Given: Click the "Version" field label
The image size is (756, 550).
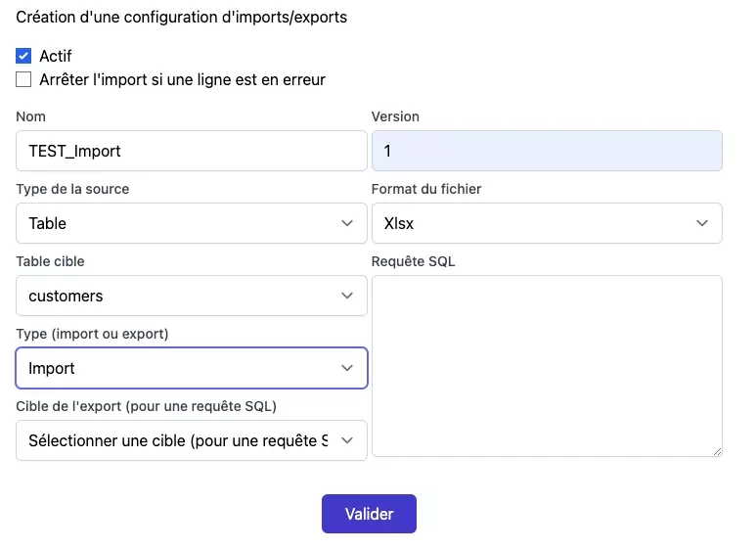Looking at the screenshot, I should pos(395,116).
